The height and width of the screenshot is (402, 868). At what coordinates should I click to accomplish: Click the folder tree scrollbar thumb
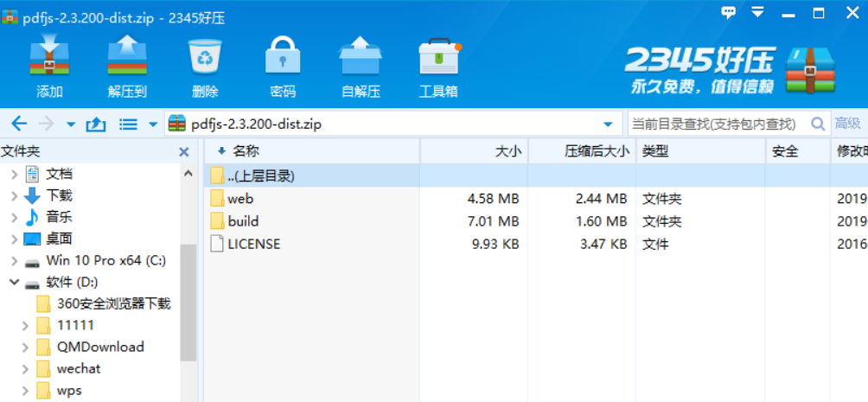coord(188,303)
